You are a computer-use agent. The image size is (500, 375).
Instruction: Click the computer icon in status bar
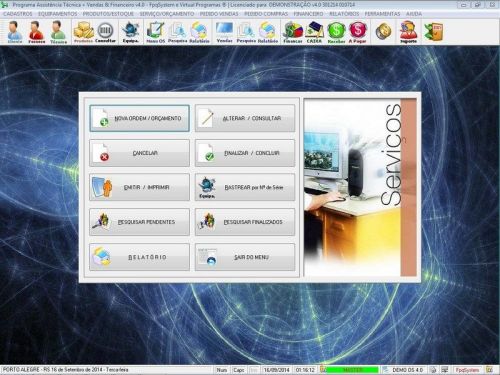pyautogui.click(x=445, y=370)
